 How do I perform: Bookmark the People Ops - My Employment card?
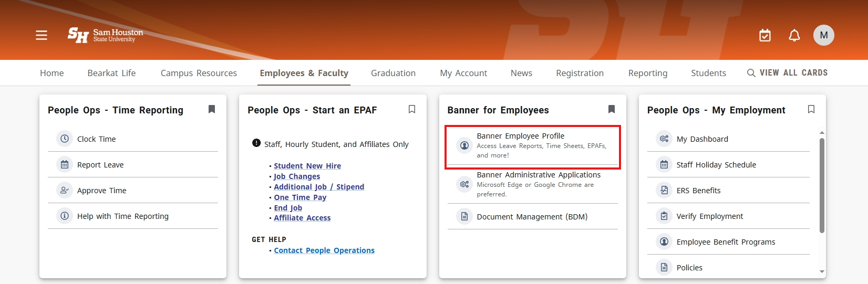tap(811, 109)
